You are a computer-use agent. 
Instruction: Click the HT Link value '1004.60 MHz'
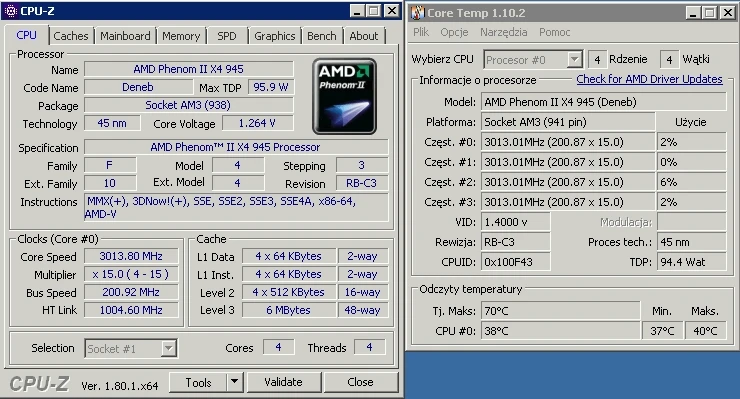131,310
